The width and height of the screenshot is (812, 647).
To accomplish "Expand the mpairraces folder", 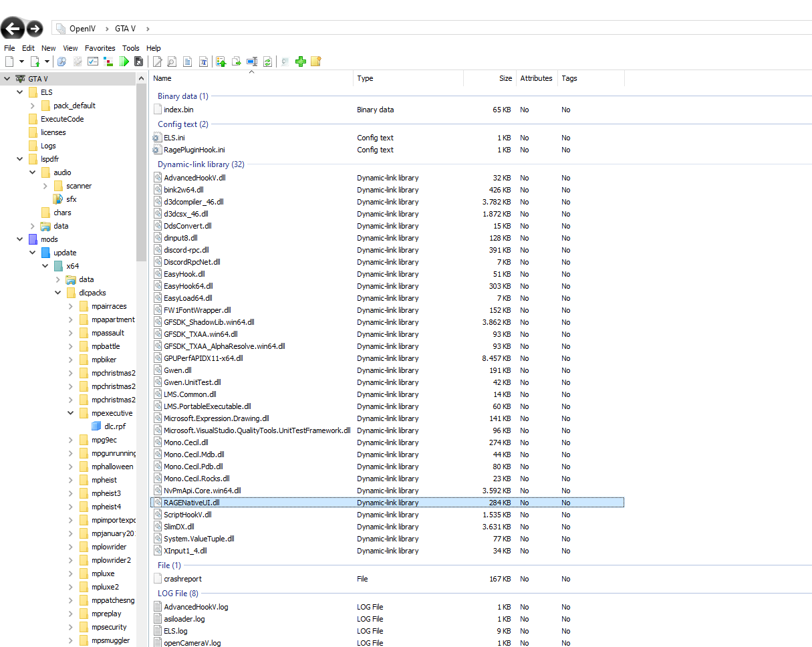I will (71, 306).
